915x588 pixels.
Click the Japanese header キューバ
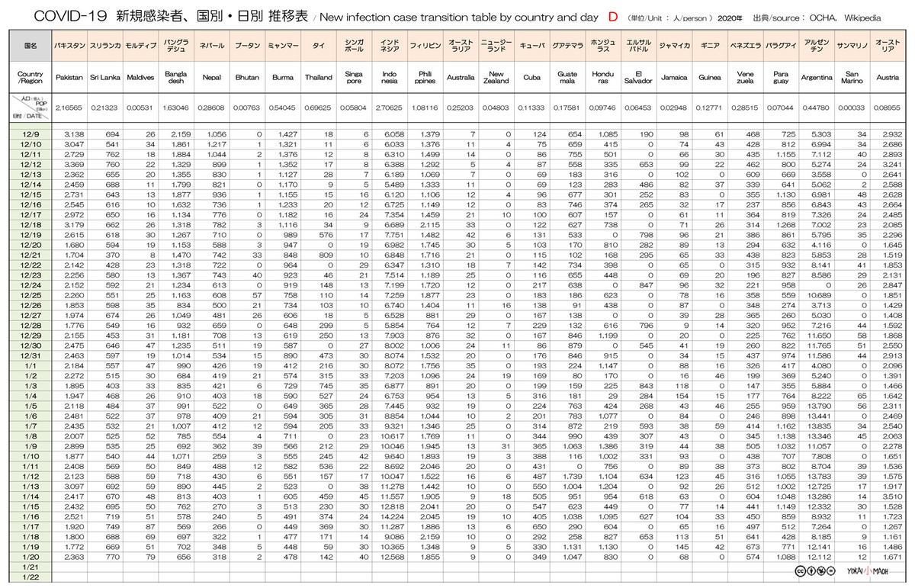pyautogui.click(x=531, y=47)
